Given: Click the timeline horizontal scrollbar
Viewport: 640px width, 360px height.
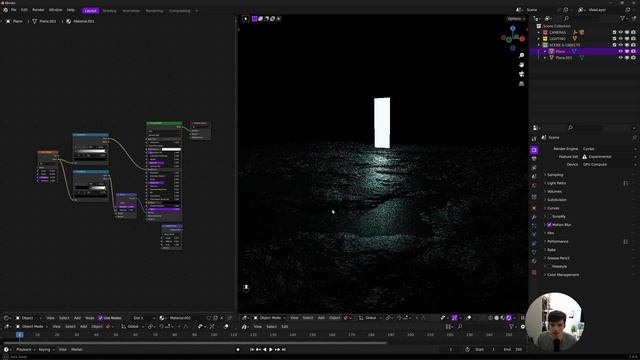Looking at the screenshot, I should point(195,343).
